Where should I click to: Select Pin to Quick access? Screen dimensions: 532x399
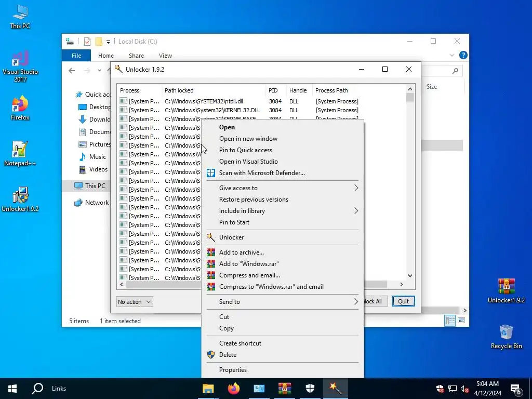(x=283, y=150)
